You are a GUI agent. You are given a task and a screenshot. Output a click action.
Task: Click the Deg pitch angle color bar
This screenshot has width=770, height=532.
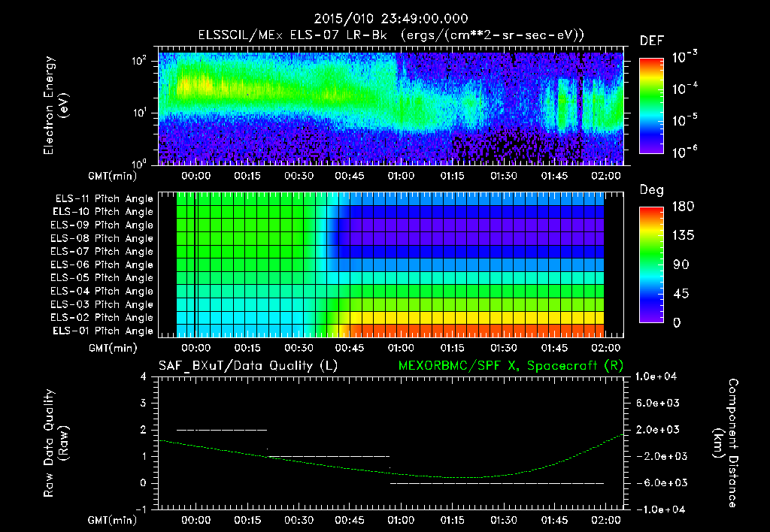click(651, 264)
